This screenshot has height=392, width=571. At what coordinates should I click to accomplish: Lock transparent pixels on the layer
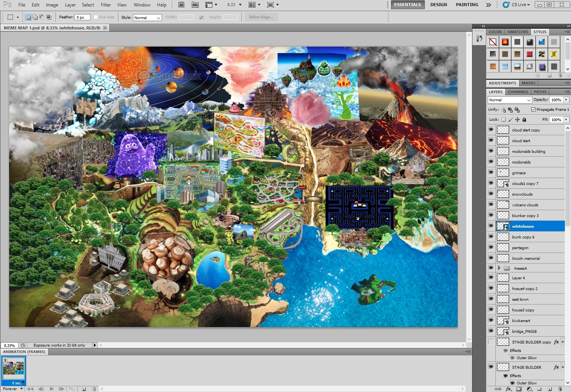pos(503,120)
